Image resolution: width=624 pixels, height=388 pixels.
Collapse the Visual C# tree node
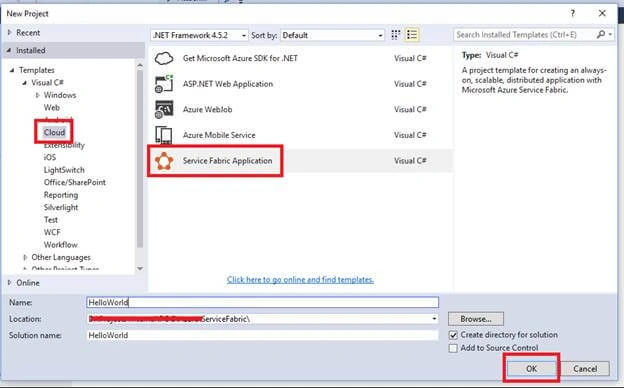pyautogui.click(x=25, y=83)
